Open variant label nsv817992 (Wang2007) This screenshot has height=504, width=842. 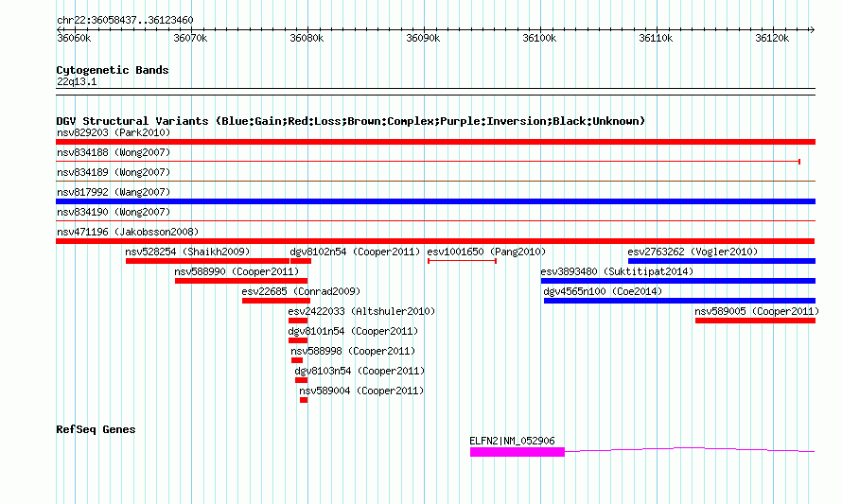tap(114, 192)
